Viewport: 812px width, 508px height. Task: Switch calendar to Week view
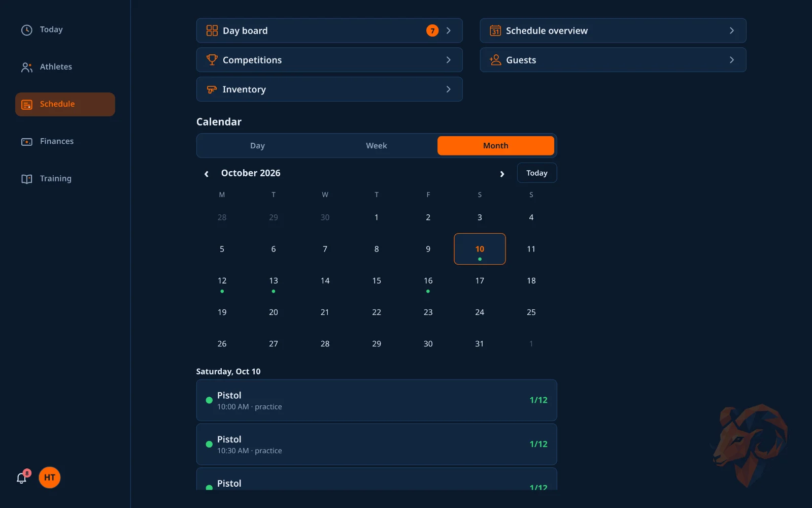click(x=377, y=146)
